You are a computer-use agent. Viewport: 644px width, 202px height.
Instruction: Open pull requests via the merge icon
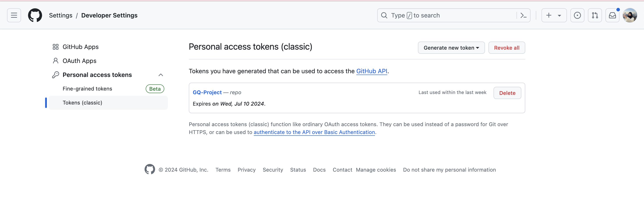pos(595,15)
